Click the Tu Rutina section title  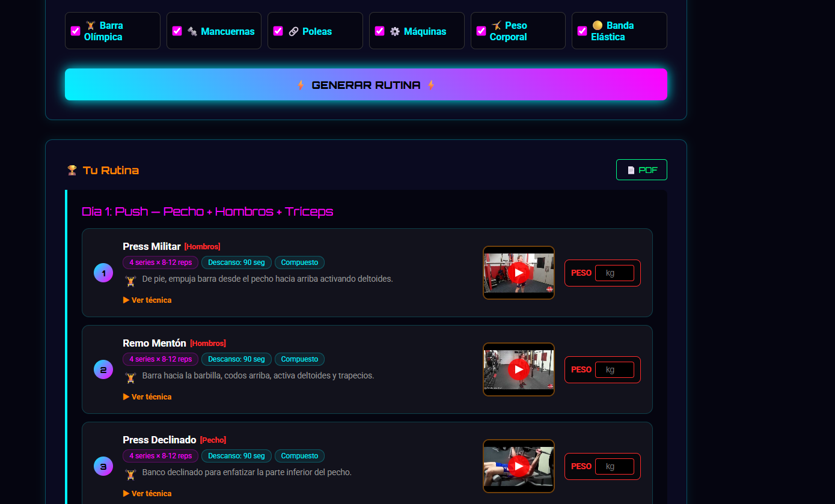[x=111, y=171]
